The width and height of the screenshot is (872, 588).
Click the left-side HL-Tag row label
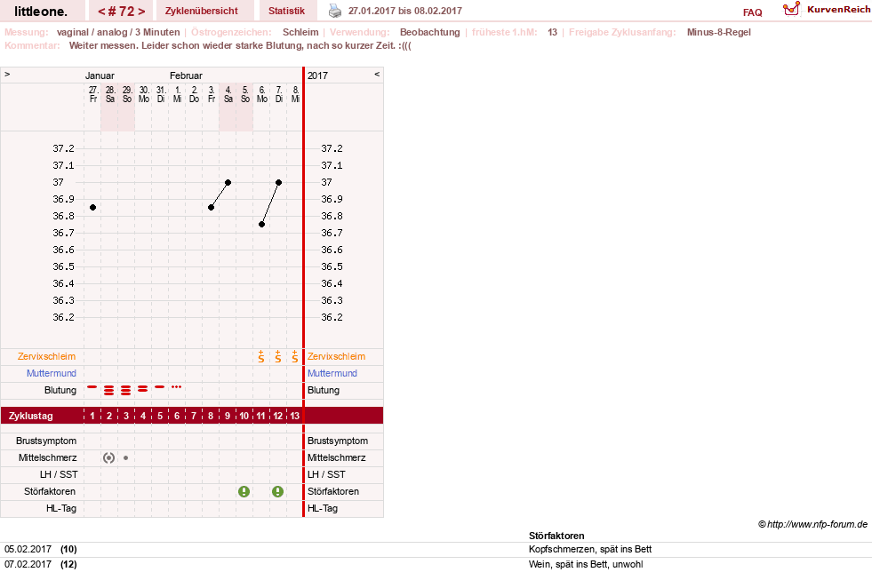pos(61,509)
